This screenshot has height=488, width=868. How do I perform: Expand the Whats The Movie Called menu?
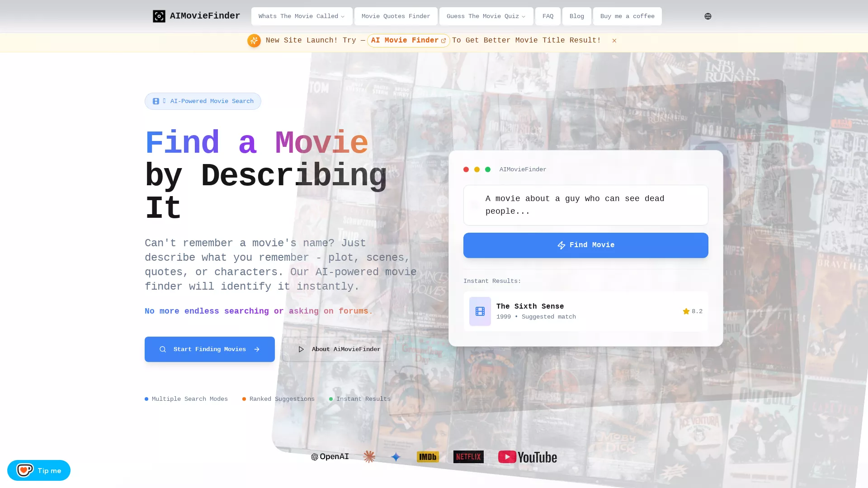click(302, 16)
